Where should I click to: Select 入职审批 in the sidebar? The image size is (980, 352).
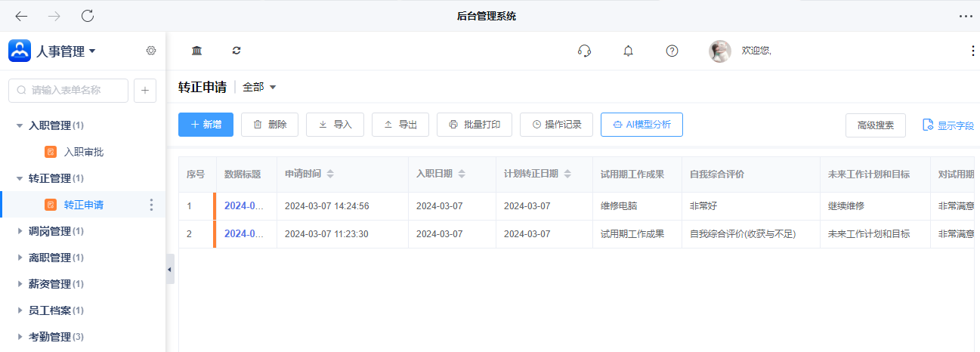coord(83,152)
